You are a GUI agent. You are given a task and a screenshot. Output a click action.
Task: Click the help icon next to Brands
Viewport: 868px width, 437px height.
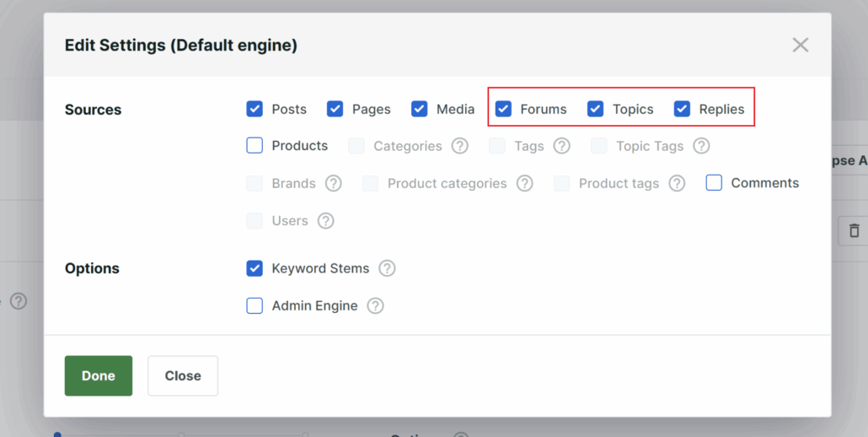click(333, 183)
